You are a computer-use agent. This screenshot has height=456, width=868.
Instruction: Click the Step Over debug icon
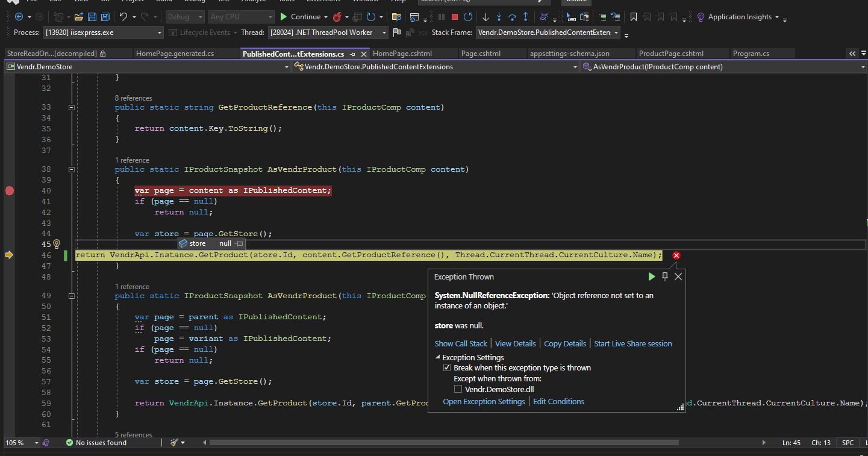512,17
